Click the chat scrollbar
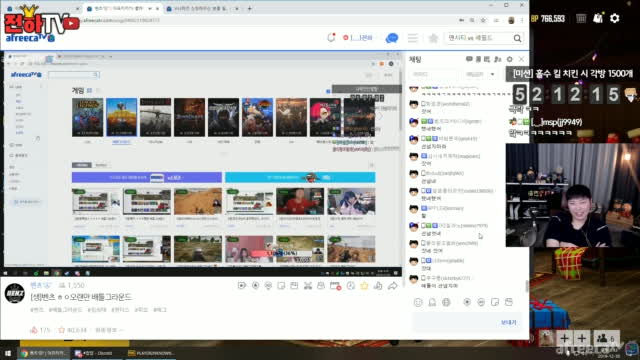640x360 pixels. (527, 286)
